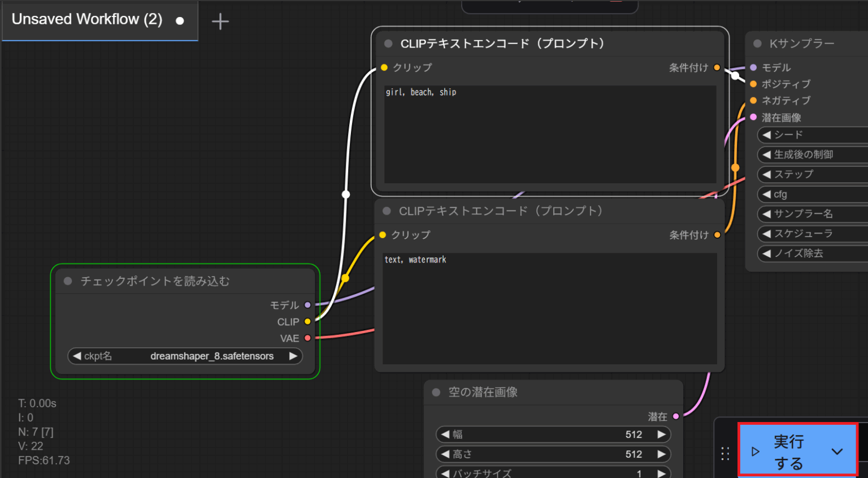868x478 pixels.
Task: Open the スケジューラ selection widget
Action: [812, 234]
